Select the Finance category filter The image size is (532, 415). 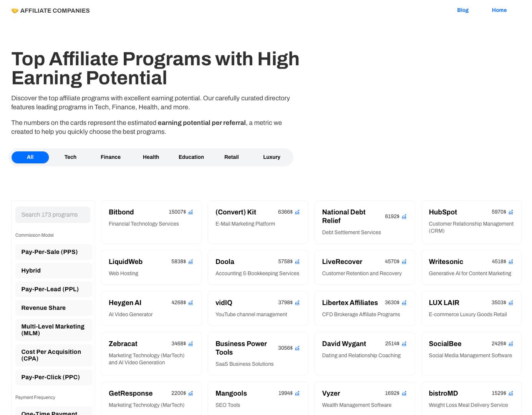click(111, 157)
